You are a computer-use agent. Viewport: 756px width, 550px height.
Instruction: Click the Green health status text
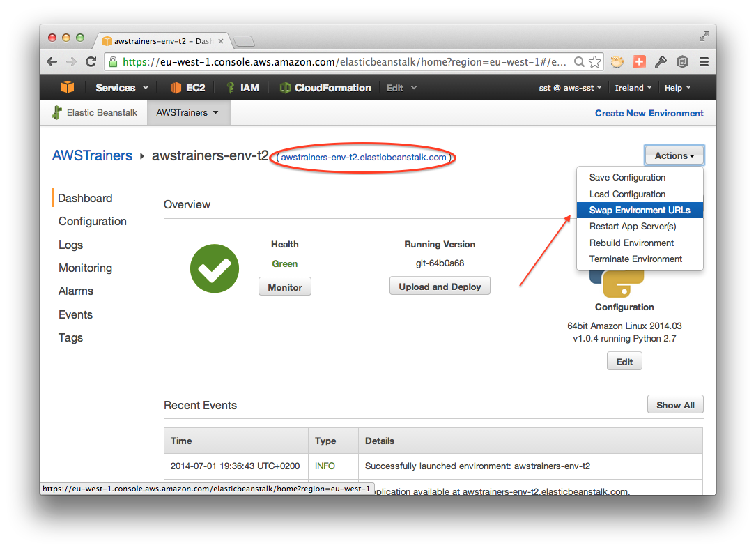click(x=284, y=264)
